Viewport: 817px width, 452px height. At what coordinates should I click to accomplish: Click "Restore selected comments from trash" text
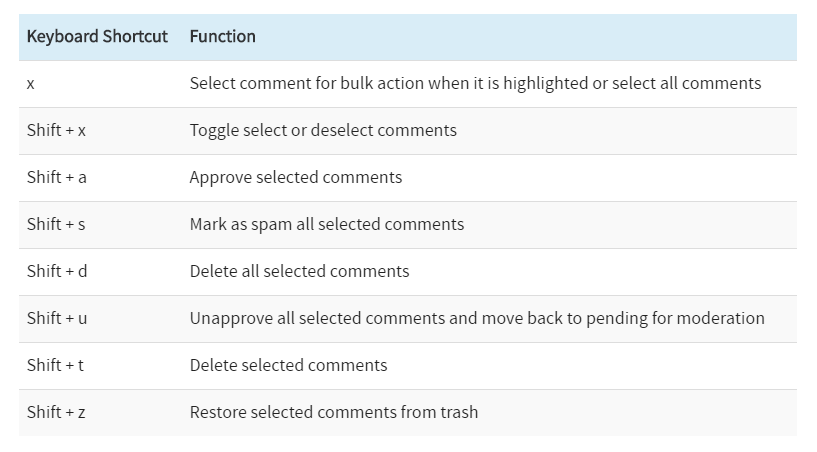click(334, 413)
